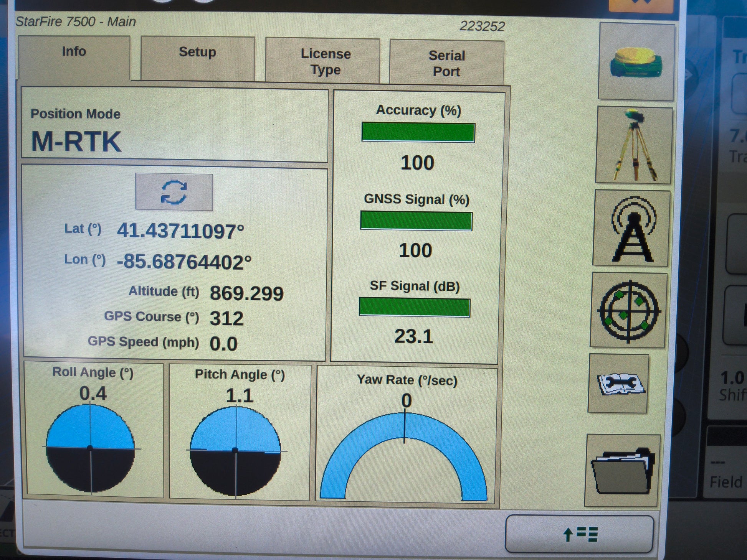Select the Serial Port tab
Viewport: 747px width, 560px height.
(447, 62)
